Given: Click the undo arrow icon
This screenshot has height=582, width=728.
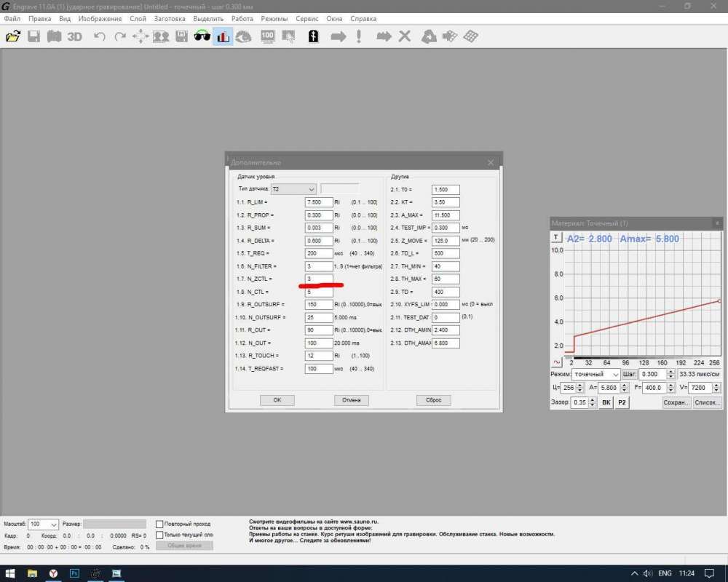Looking at the screenshot, I should point(100,36).
